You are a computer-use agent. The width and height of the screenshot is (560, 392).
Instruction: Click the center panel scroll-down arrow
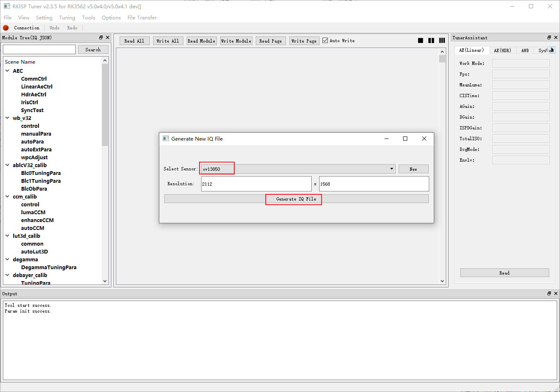pyautogui.click(x=442, y=281)
